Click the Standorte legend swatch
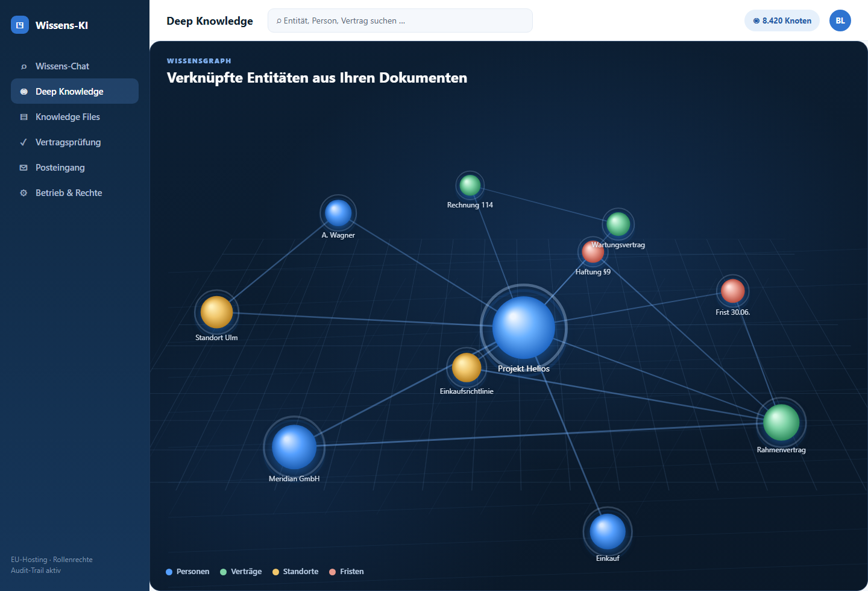 (275, 572)
